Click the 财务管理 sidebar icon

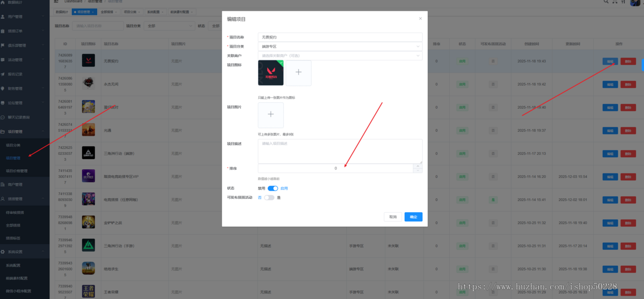3,88
